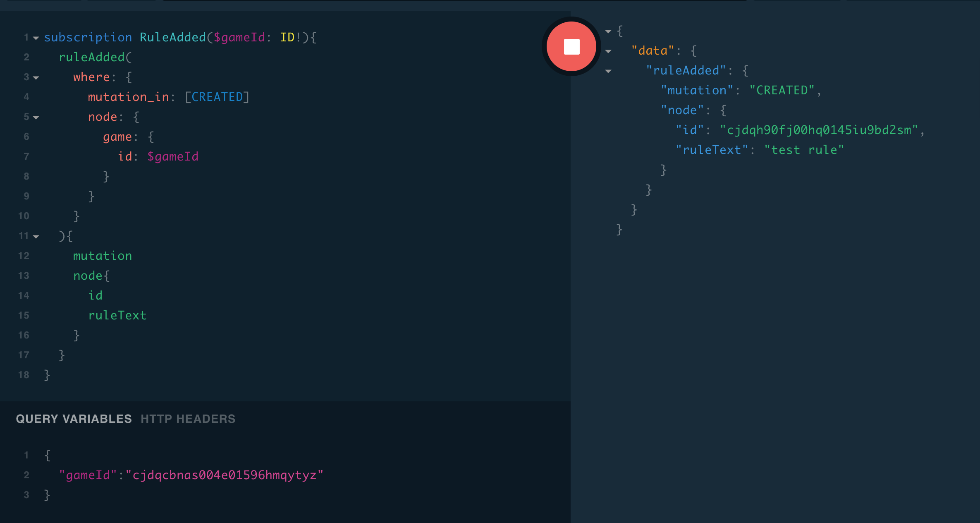Click the ruleText field on line 15
980x523 pixels.
click(x=117, y=315)
